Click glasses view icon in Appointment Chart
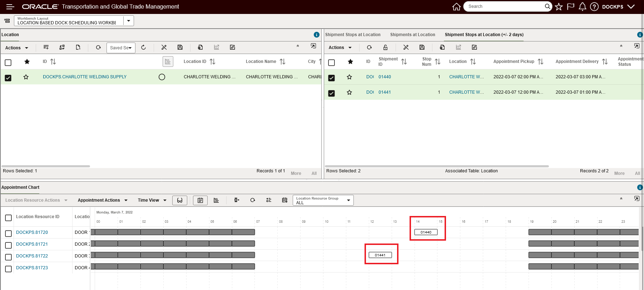Viewport: 644px width, 290px height. (180, 200)
